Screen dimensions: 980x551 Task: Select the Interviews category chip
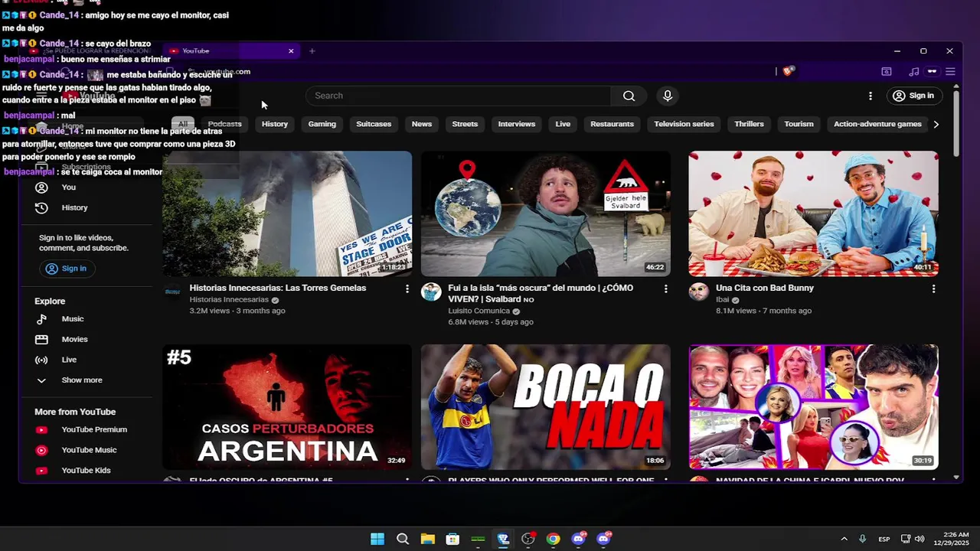click(517, 124)
